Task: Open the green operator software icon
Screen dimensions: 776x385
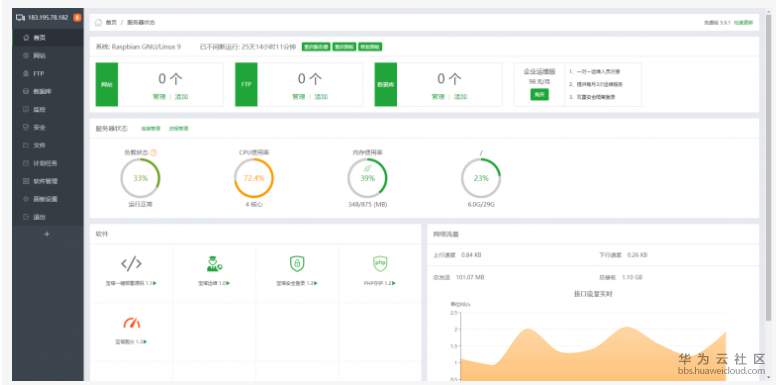Action: point(214,264)
